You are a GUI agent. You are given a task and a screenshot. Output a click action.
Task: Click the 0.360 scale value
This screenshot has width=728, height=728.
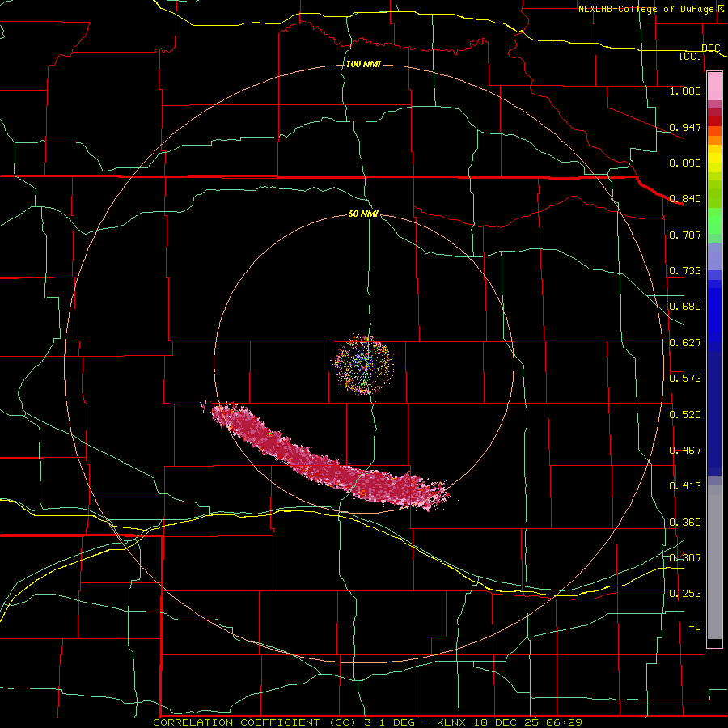coord(685,523)
